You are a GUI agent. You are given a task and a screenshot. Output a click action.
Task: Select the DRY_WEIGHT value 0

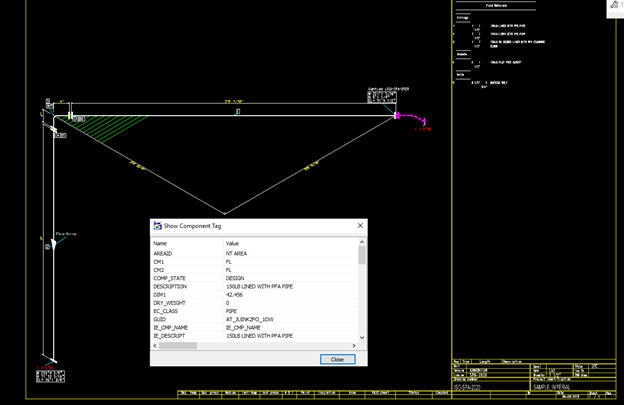point(228,303)
